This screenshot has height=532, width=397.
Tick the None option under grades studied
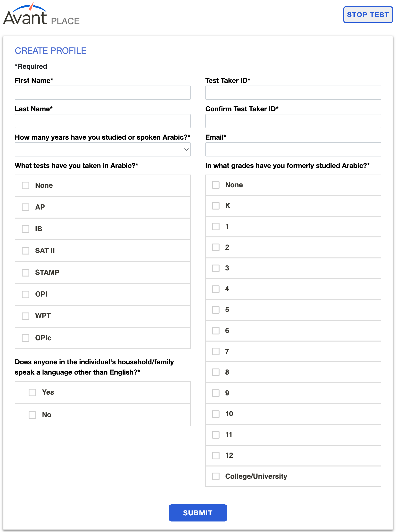click(x=216, y=185)
